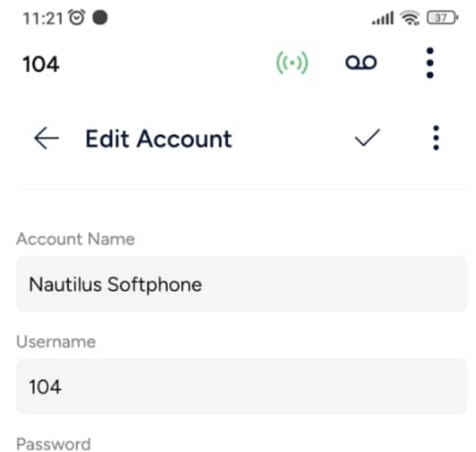Go back using the arrow icon
Viewport: 476px width, 452px height.
46,138
